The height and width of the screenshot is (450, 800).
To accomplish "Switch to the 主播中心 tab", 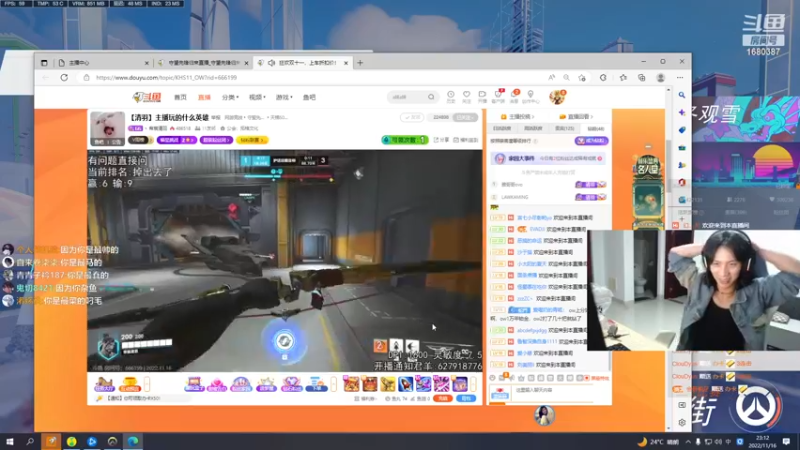I will 102,63.
